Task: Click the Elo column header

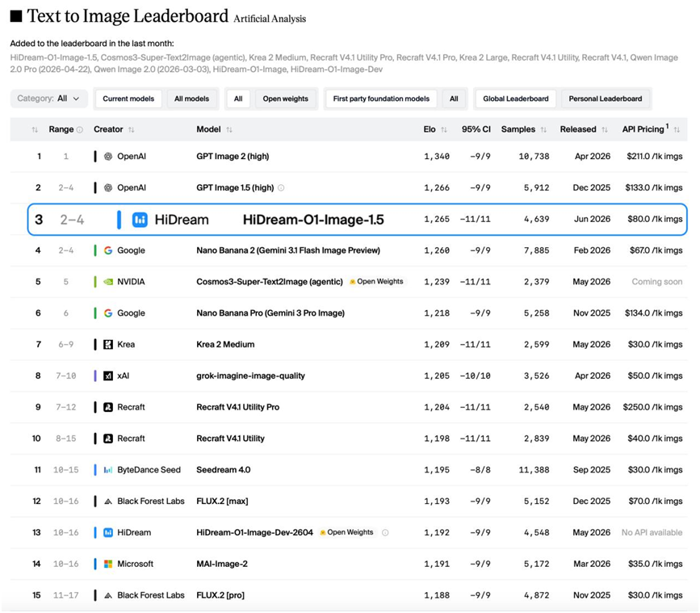Action: coord(430,129)
